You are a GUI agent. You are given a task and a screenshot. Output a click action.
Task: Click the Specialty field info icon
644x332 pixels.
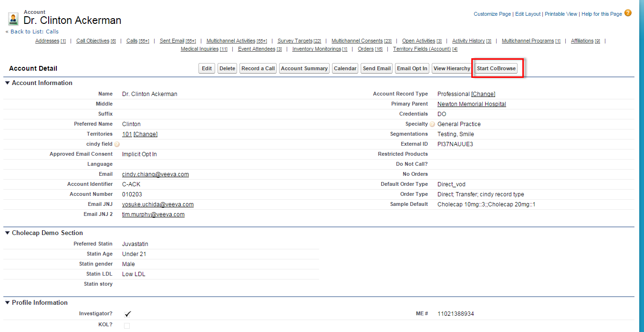(432, 124)
